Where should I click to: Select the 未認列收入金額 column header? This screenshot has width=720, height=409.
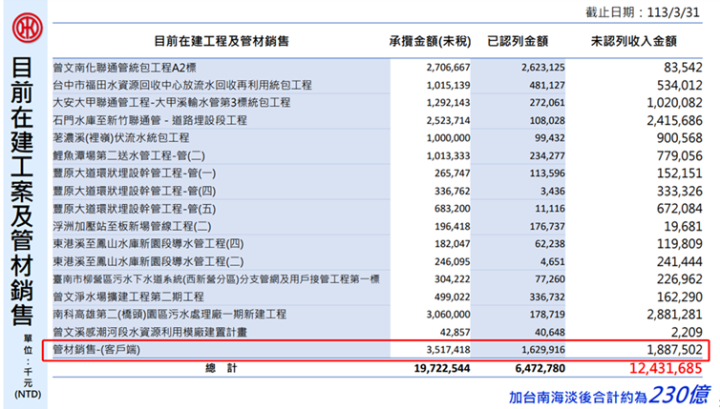633,41
